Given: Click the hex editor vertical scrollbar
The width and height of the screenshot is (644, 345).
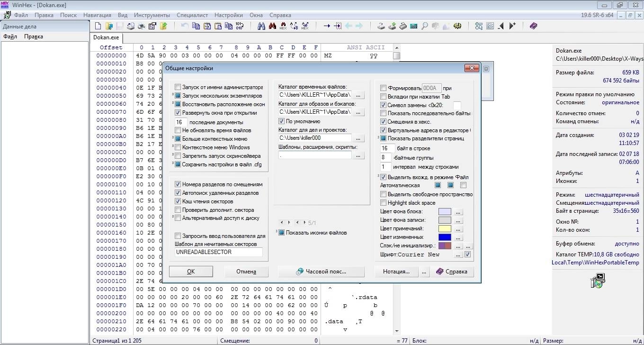Looking at the screenshot, I should click(397, 190).
